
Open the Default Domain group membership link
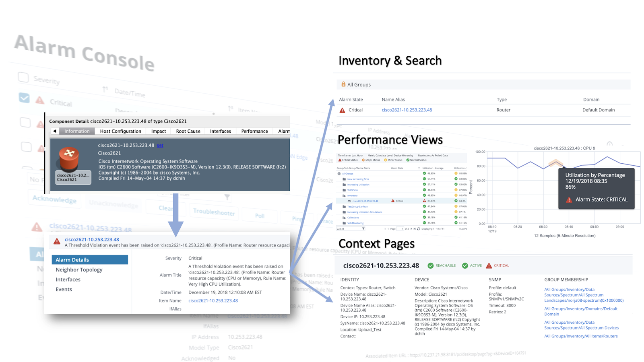point(581,312)
